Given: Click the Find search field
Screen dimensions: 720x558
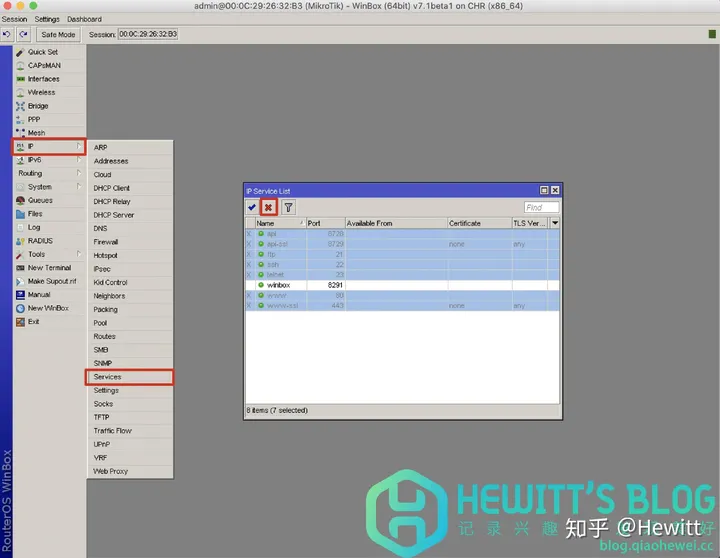Looking at the screenshot, I should point(541,208).
